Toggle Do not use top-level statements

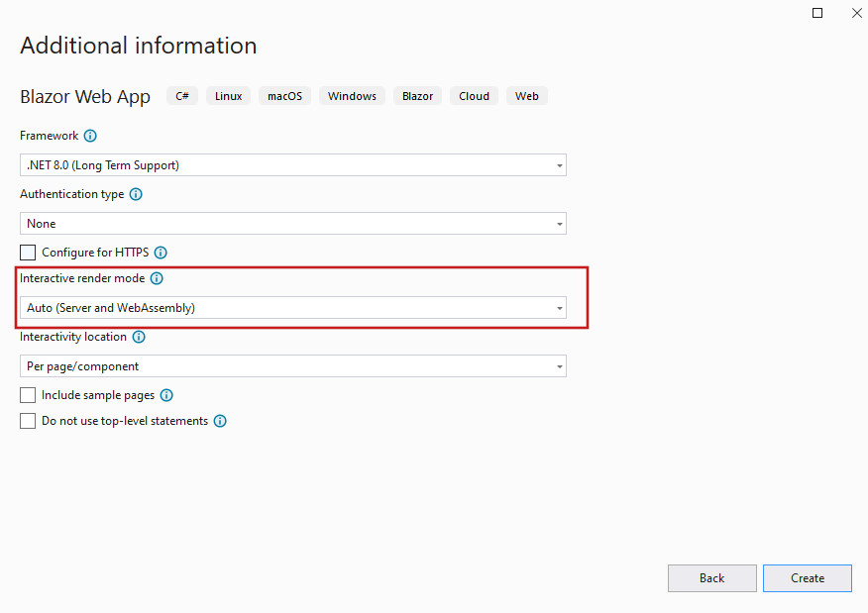click(x=28, y=421)
